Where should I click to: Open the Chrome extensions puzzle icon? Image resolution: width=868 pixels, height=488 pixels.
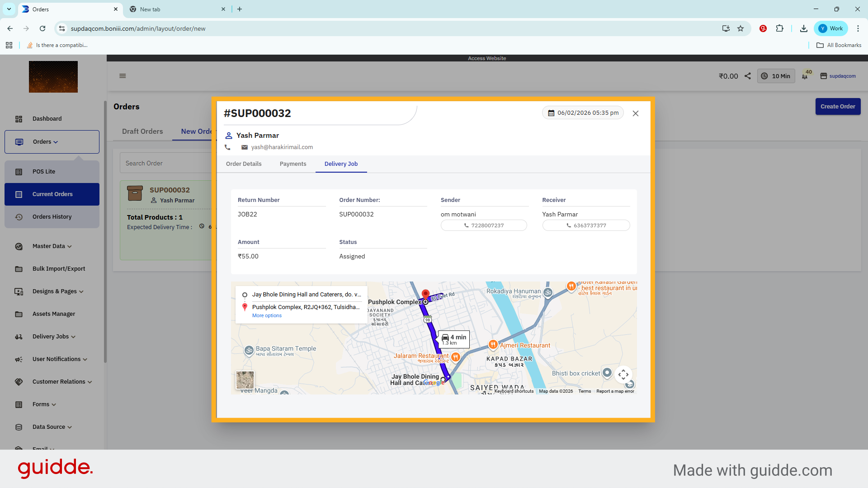(x=779, y=28)
